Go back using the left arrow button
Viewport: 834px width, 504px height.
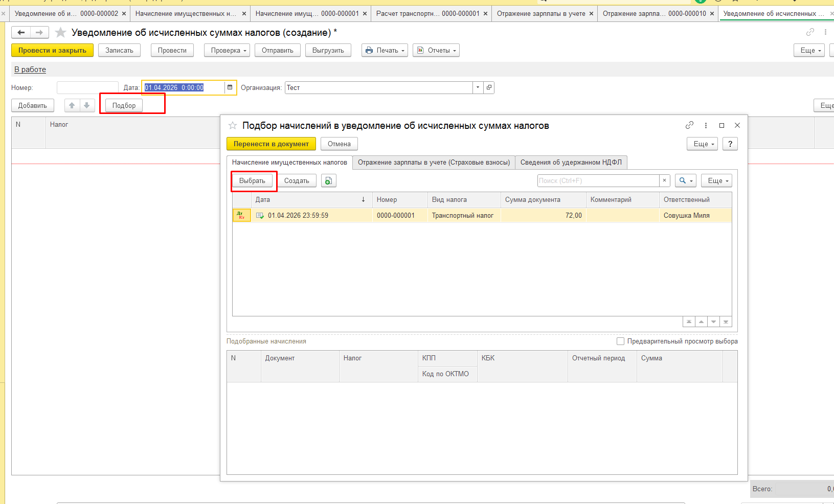(21, 33)
